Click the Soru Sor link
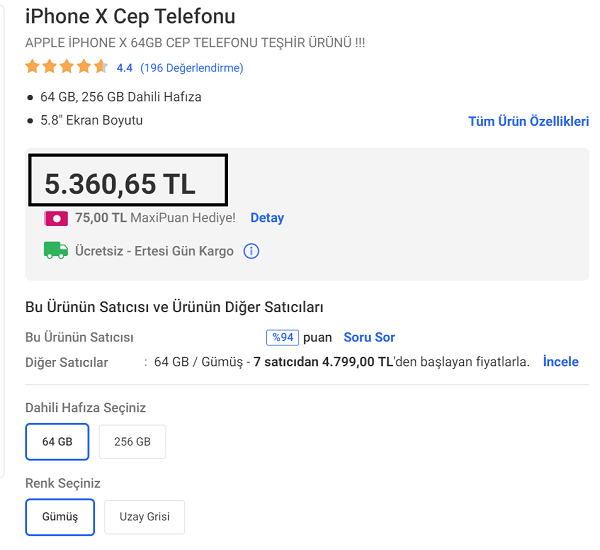 (369, 337)
